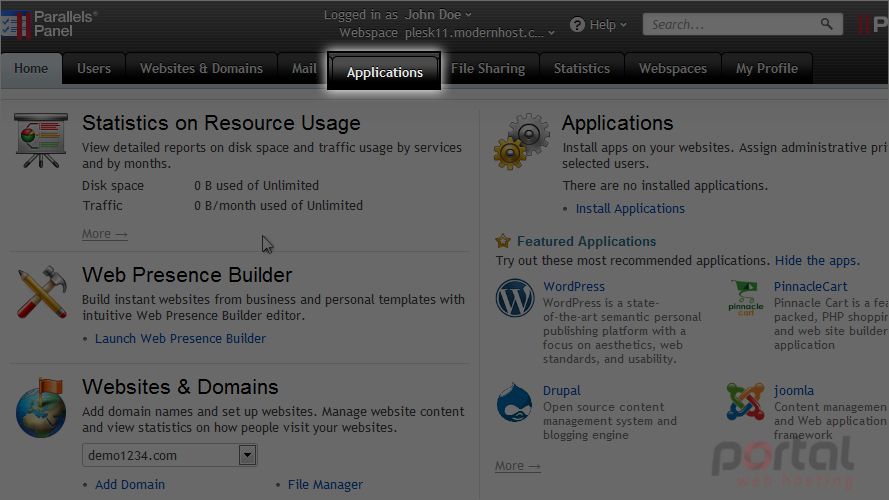Switch to the Home tab
Viewport: 889px width, 500px height.
31,69
